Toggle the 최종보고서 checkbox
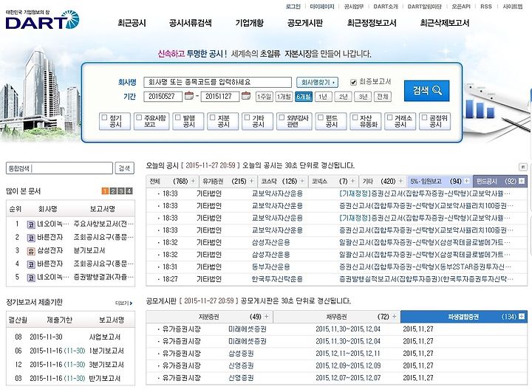532x392 pixels. point(353,82)
